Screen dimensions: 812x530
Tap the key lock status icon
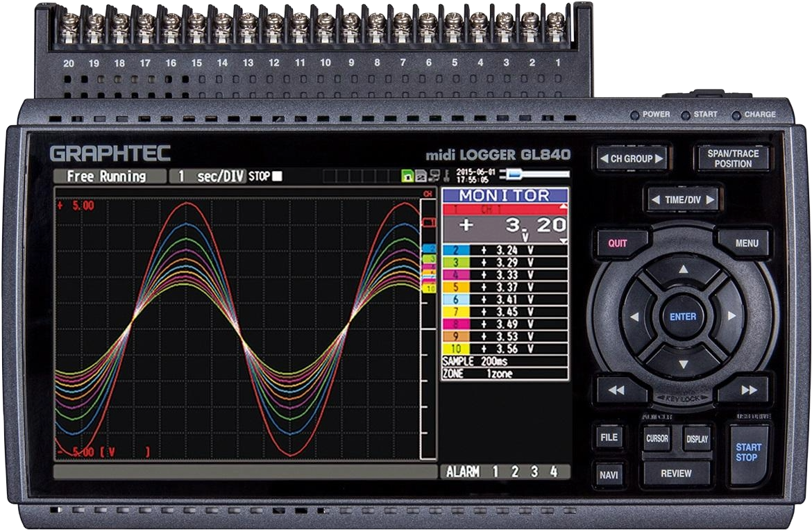tap(446, 176)
